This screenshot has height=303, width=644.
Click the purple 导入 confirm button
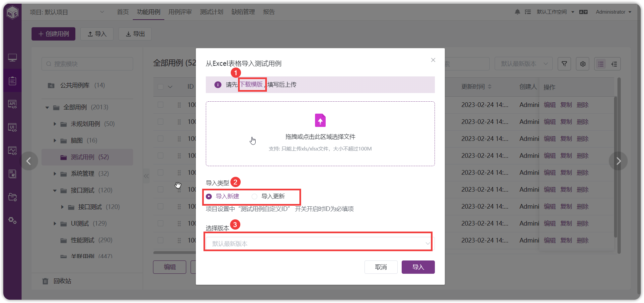click(x=418, y=267)
